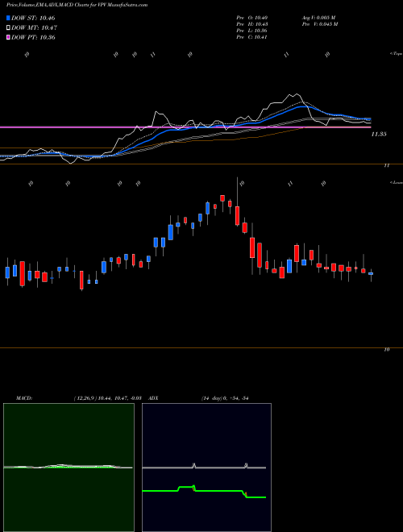The image size is (403, 532).
Task: Open the dark blue ADX indicator panel
Action: click(206, 468)
